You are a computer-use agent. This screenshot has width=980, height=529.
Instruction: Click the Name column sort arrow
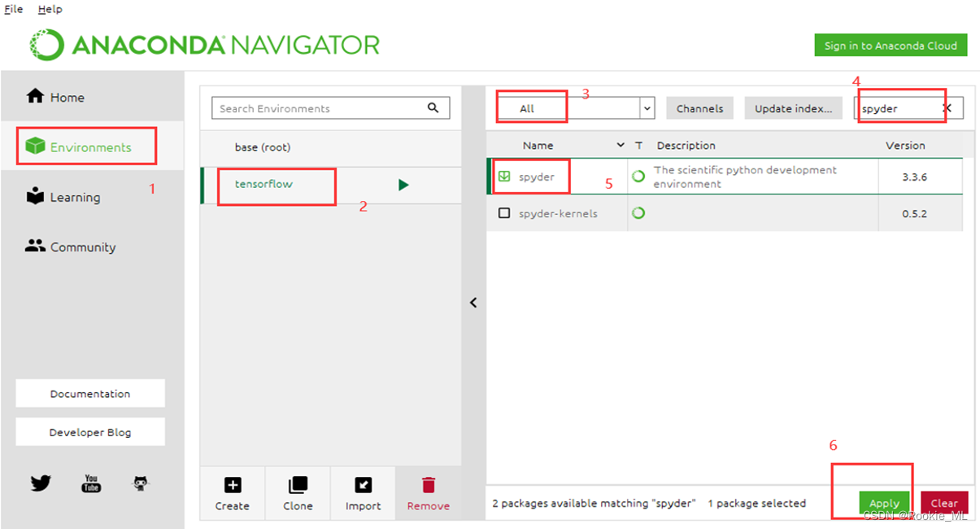click(621, 145)
